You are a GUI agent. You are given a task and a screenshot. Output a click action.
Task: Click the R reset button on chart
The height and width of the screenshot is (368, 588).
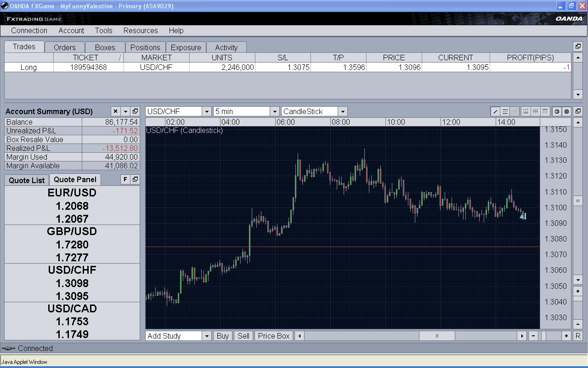577,336
